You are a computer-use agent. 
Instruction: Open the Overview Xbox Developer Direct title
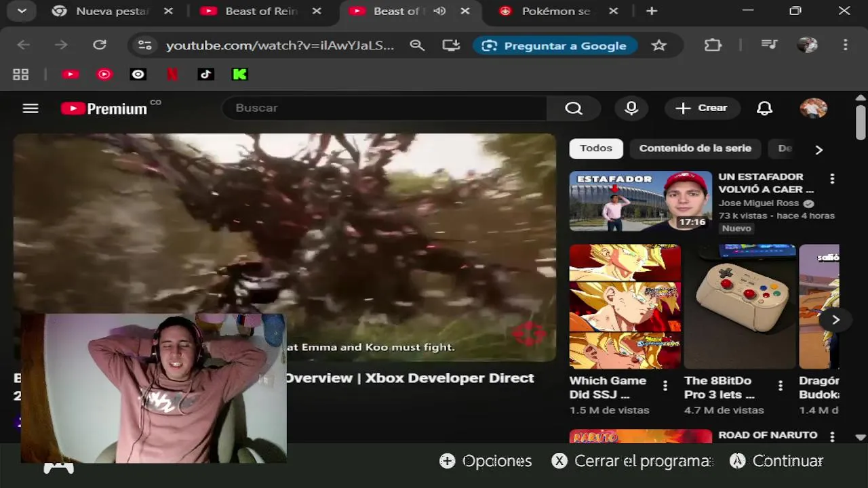[410, 378]
